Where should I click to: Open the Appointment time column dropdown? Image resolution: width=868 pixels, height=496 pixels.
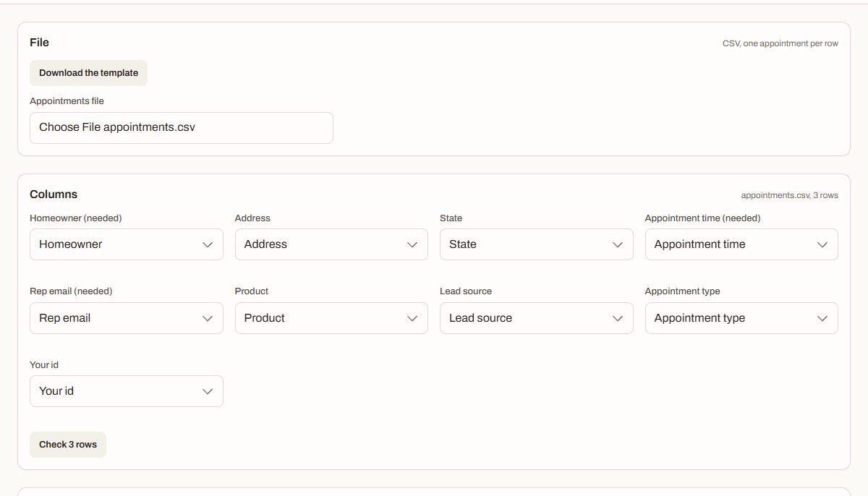coord(741,244)
